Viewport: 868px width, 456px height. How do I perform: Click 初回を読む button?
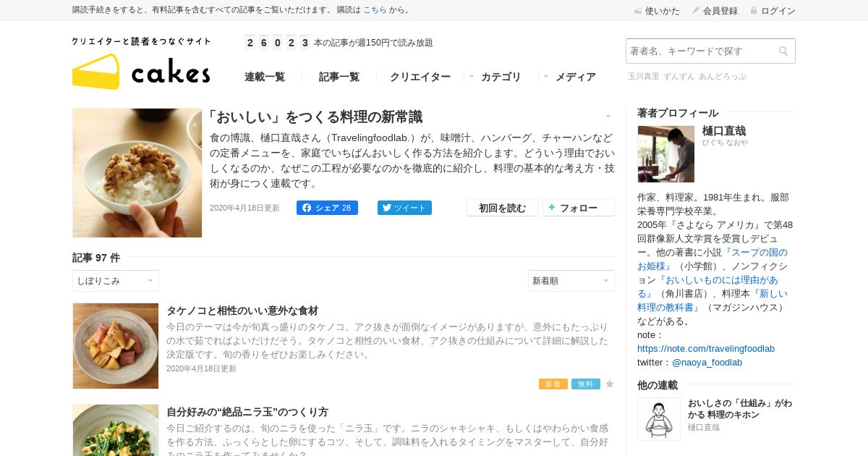coord(503,208)
